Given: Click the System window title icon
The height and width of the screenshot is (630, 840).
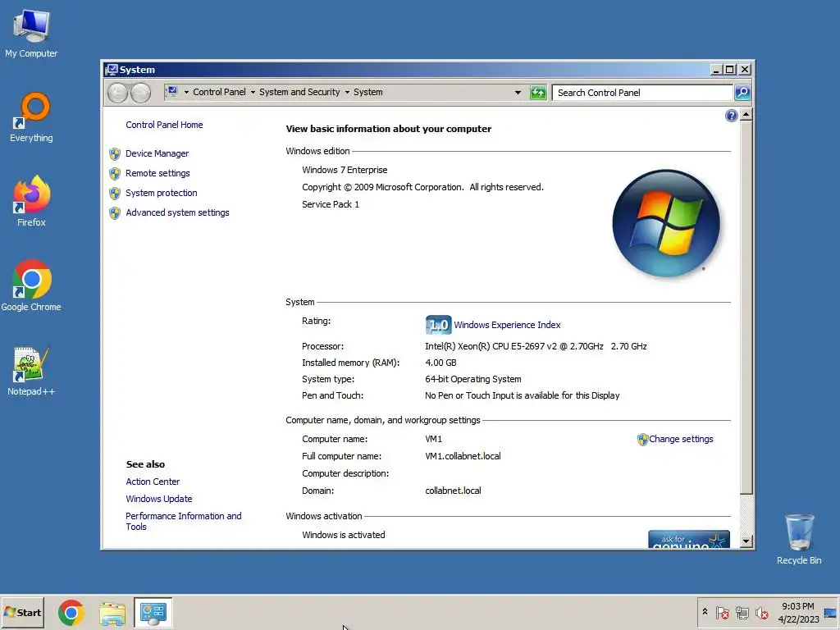Looking at the screenshot, I should coord(112,70).
